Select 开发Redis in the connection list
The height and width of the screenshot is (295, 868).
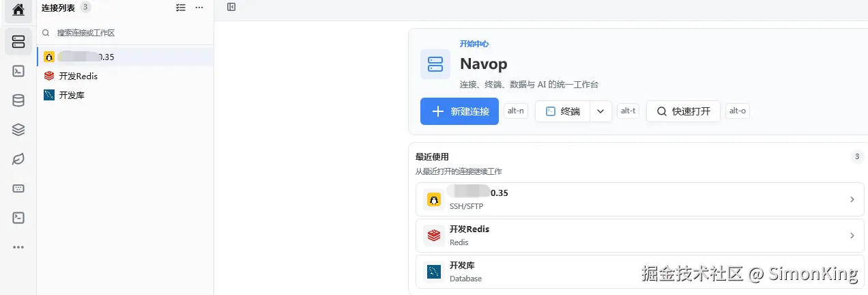point(126,76)
